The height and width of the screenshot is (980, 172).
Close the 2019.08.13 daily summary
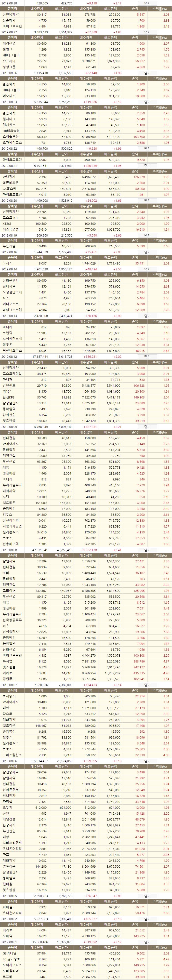coord(147,316)
